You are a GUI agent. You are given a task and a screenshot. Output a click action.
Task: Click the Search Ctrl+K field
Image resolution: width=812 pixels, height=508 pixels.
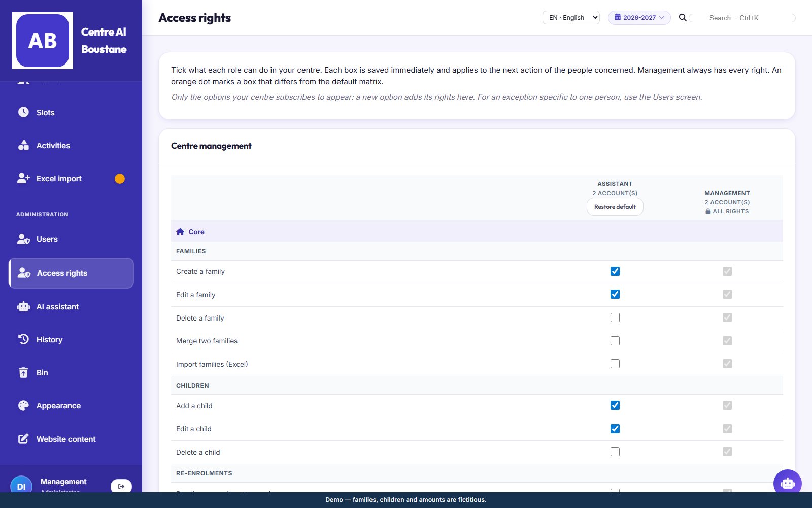[742, 18]
